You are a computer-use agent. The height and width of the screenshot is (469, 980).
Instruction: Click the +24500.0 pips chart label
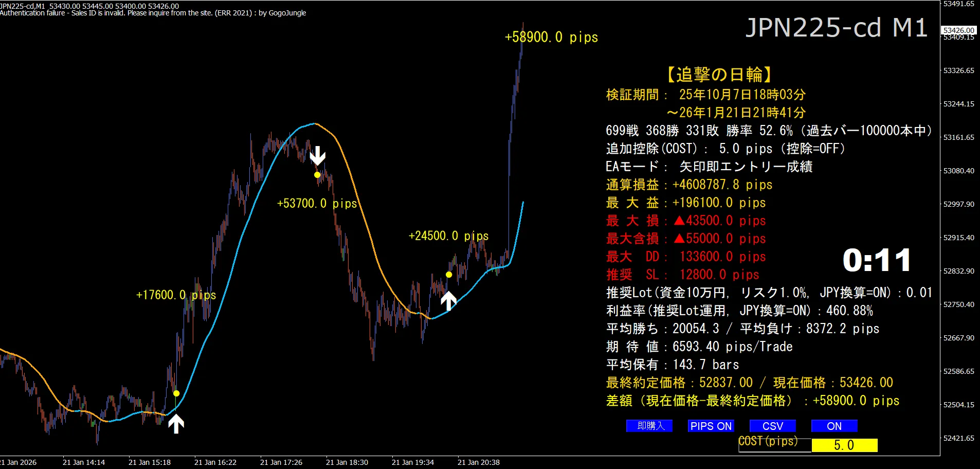(448, 236)
